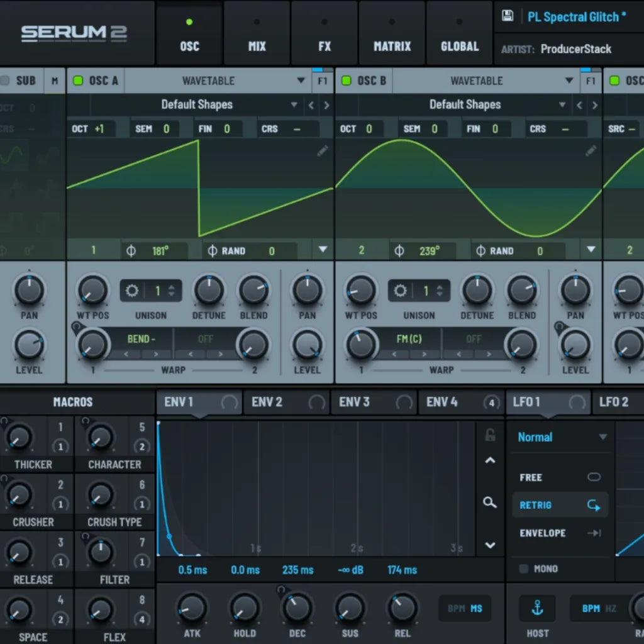Screen dimensions: 644x644
Task: Open OSC A wavetable pencil editor
Action: (x=323, y=151)
